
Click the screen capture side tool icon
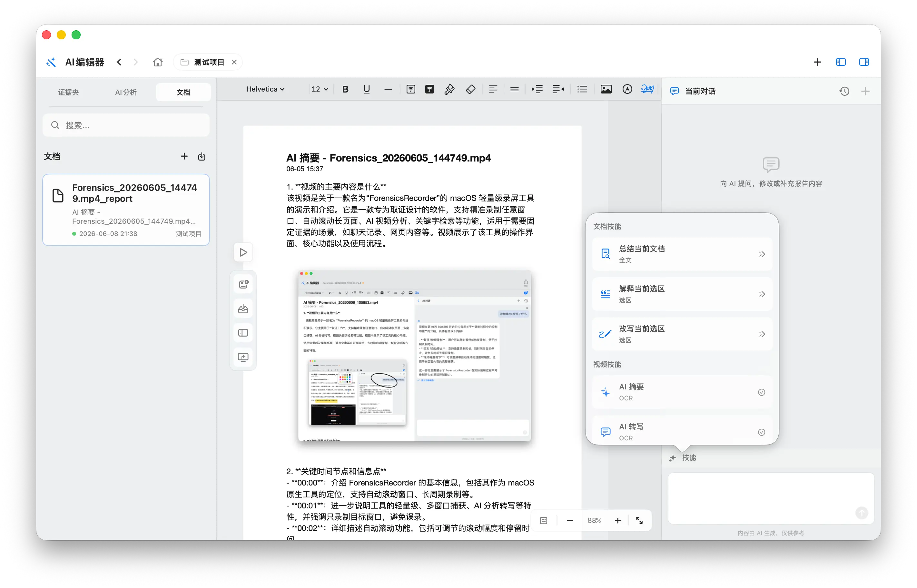click(243, 357)
